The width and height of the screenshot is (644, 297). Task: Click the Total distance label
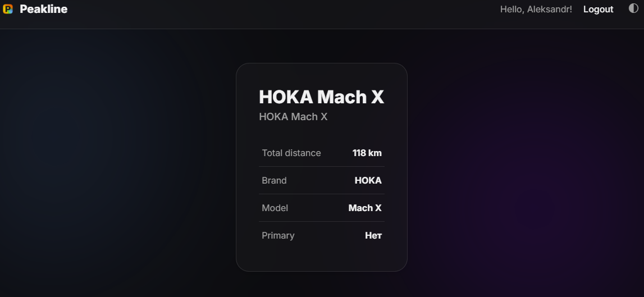[291, 153]
